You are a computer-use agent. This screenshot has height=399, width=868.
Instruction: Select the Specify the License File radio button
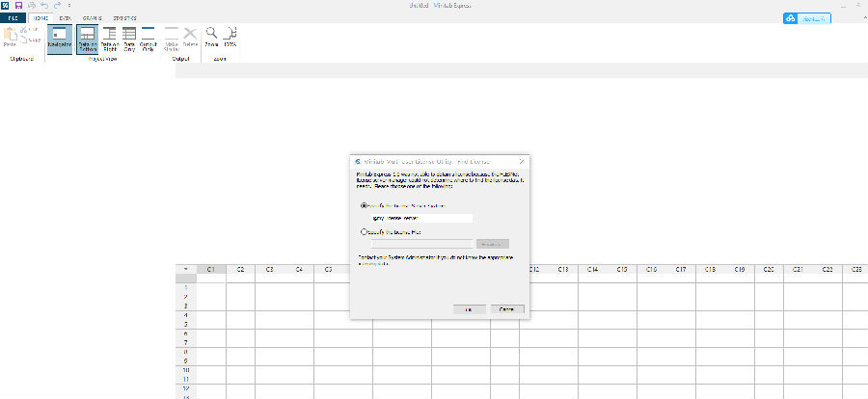(x=363, y=232)
